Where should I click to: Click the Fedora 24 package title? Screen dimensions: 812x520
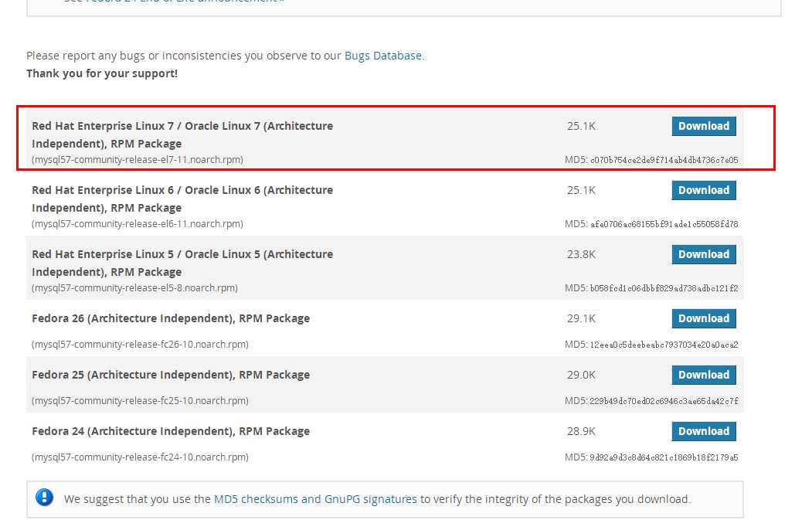171,431
